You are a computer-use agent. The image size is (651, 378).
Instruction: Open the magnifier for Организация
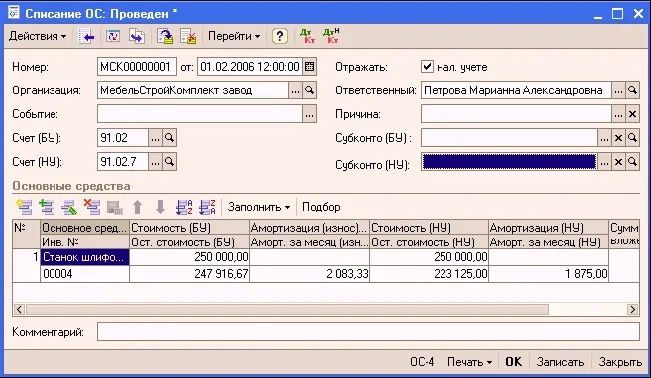309,90
